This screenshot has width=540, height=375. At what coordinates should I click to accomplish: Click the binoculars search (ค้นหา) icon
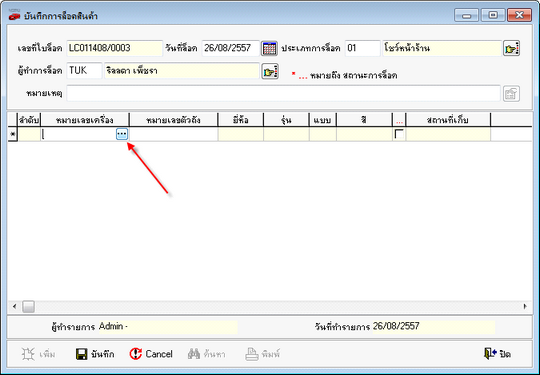194,354
